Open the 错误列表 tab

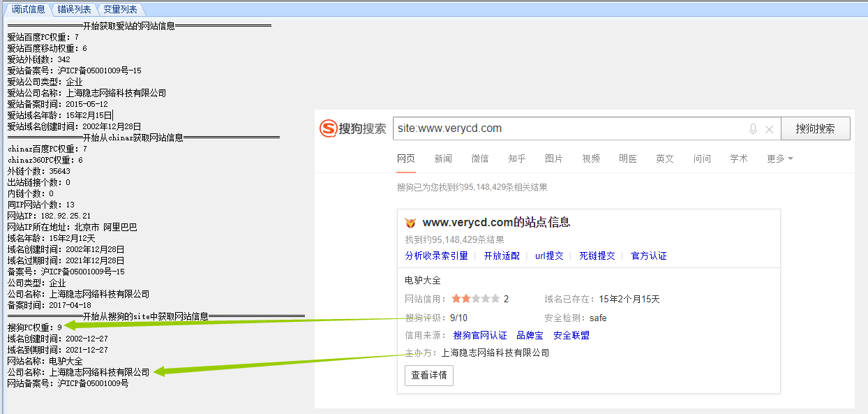click(x=75, y=9)
